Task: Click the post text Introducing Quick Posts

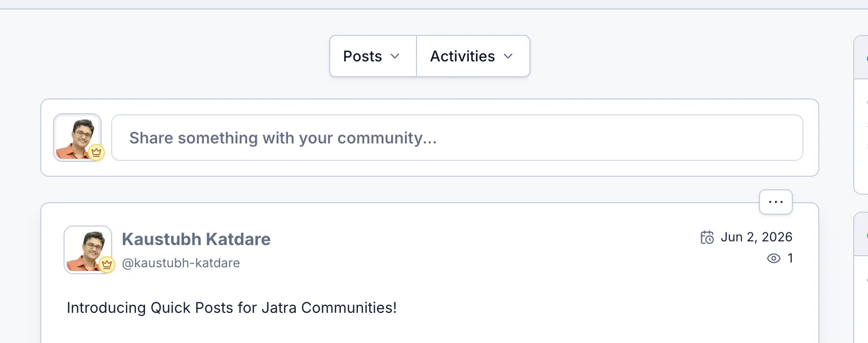Action: coord(232,308)
